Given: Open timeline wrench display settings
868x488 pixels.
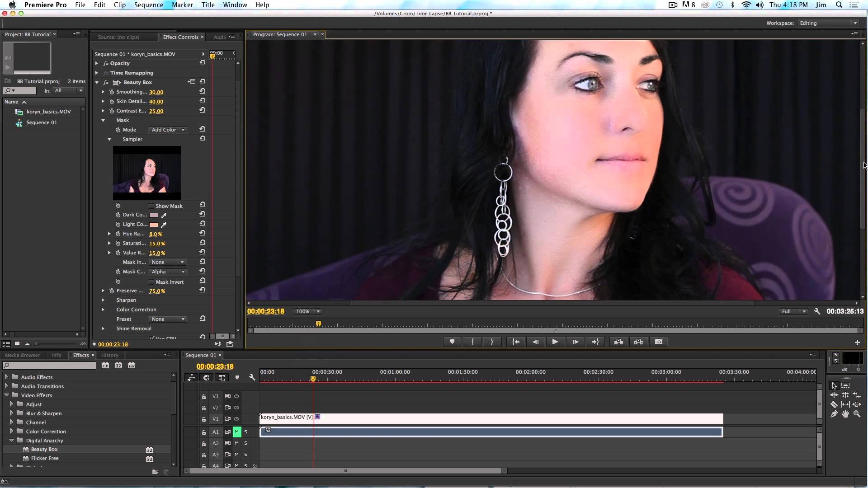Looking at the screenshot, I should click(x=252, y=378).
